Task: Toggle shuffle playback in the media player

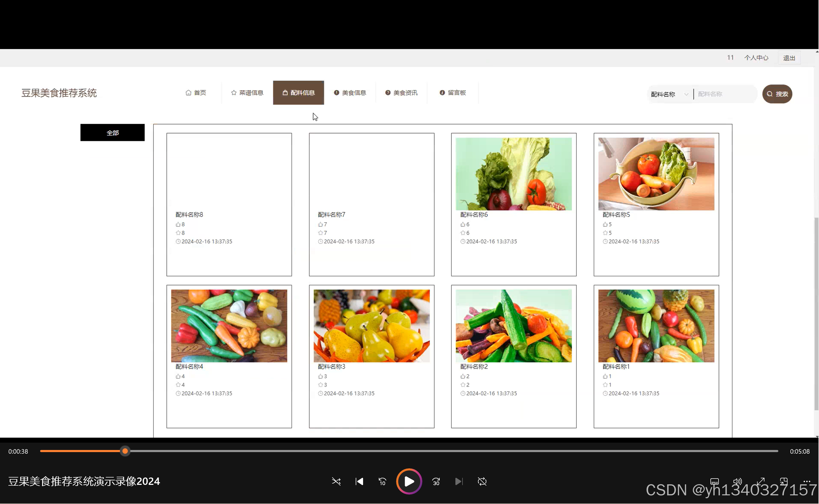Action: click(336, 481)
